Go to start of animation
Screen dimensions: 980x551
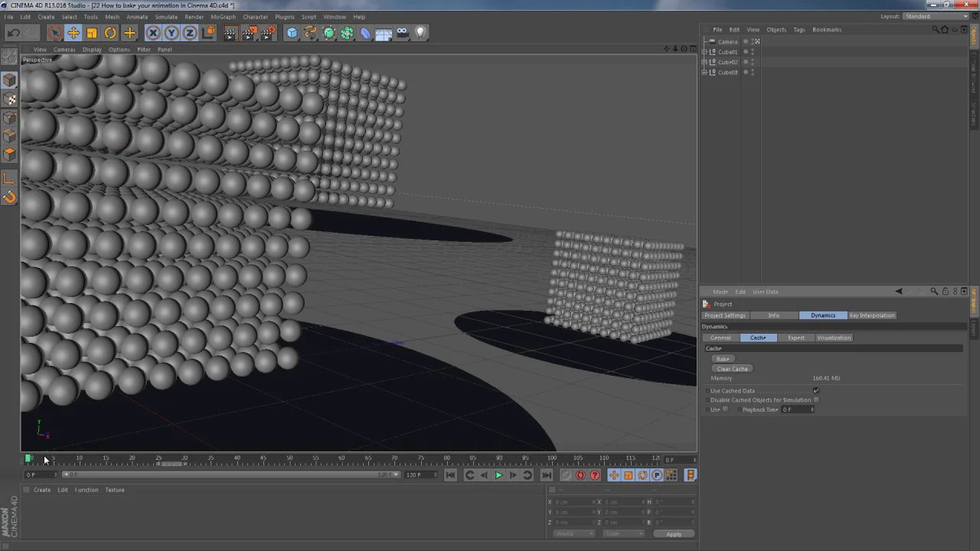[x=450, y=475]
